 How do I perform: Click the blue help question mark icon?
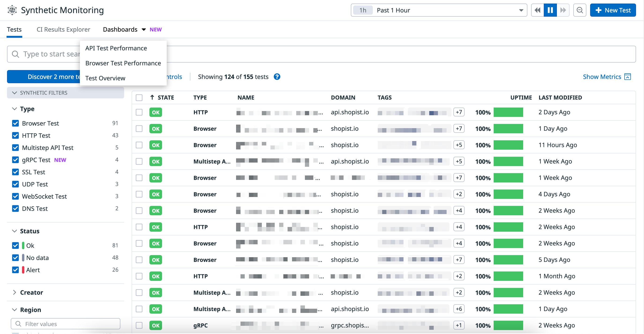[x=277, y=77]
